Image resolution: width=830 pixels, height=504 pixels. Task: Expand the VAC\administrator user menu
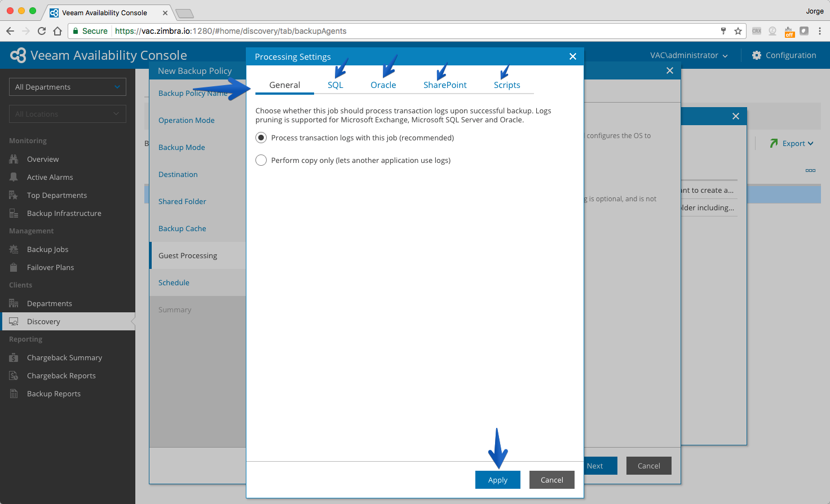click(688, 55)
